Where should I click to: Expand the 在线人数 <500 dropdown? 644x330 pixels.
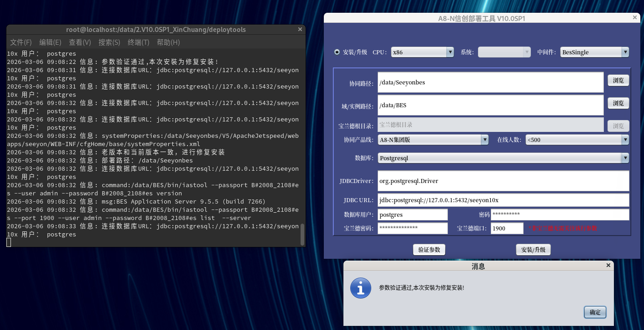(577, 140)
